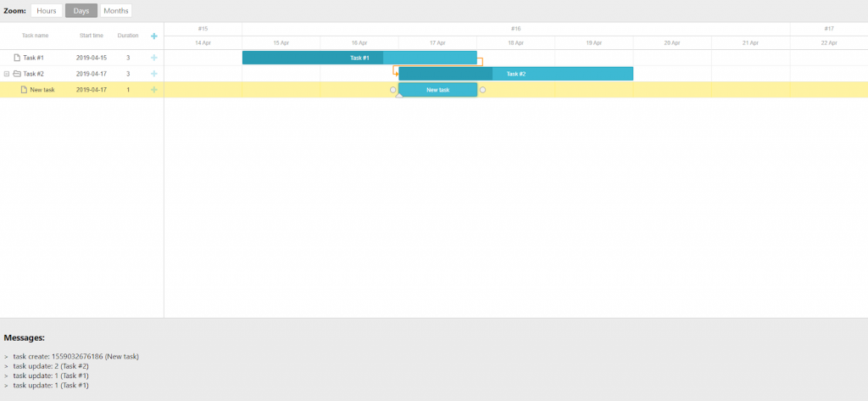Add a subtask with Task #1 row plus icon

pyautogui.click(x=154, y=58)
